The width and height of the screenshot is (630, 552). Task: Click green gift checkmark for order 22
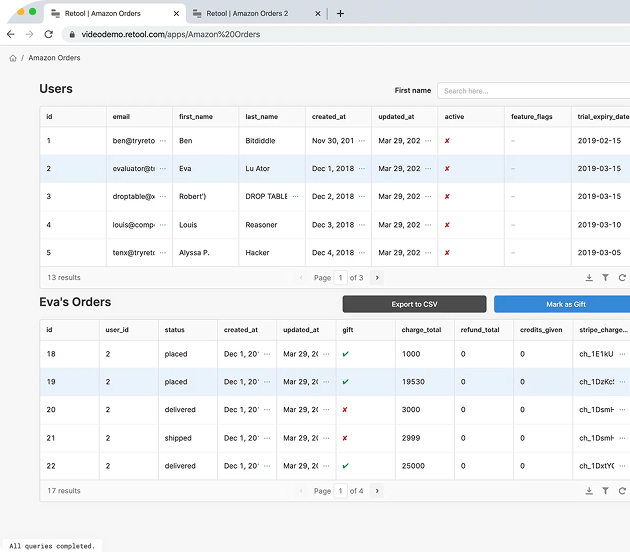[x=345, y=466]
